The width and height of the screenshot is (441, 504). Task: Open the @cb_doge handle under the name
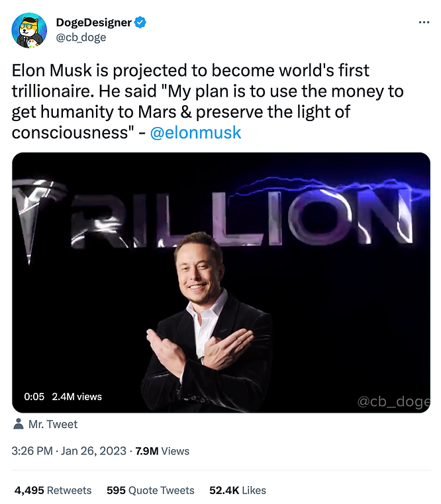(x=81, y=37)
